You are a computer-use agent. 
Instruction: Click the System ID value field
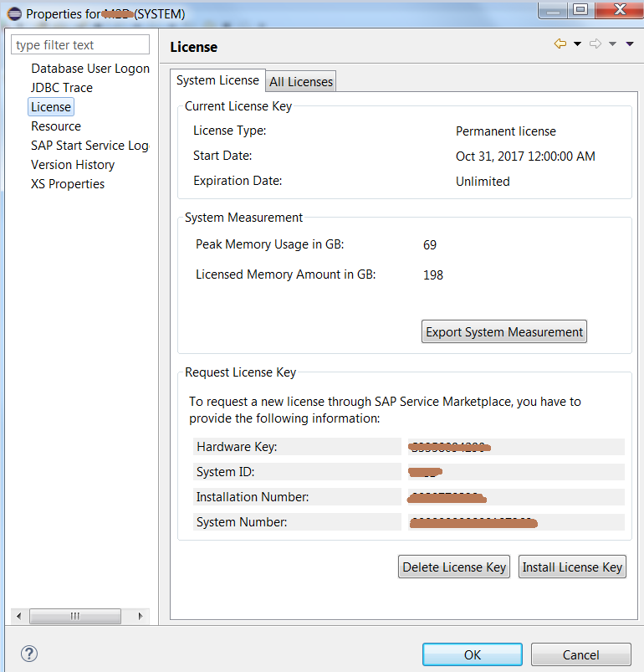[516, 472]
